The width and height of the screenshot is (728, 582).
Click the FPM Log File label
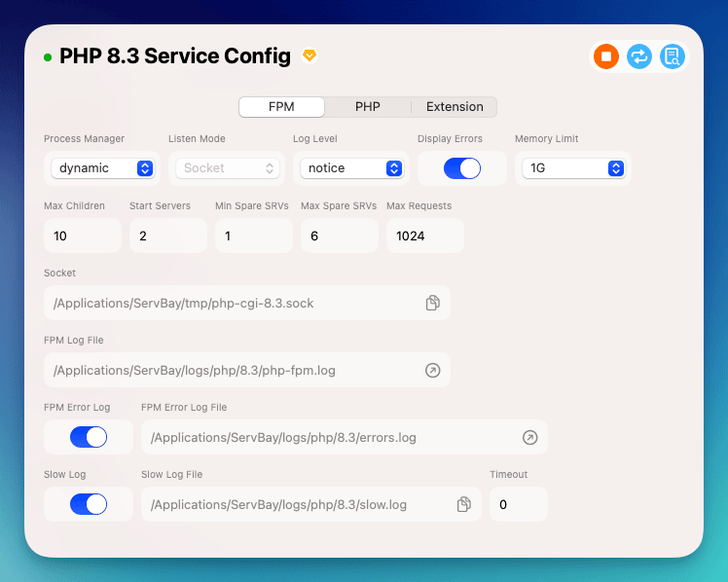[73, 341]
